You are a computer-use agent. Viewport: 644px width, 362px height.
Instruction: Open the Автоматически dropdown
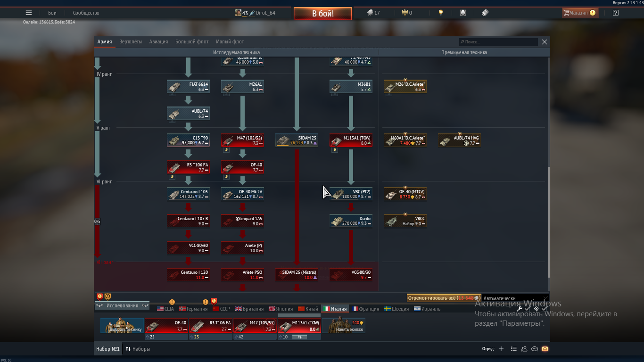(516, 298)
